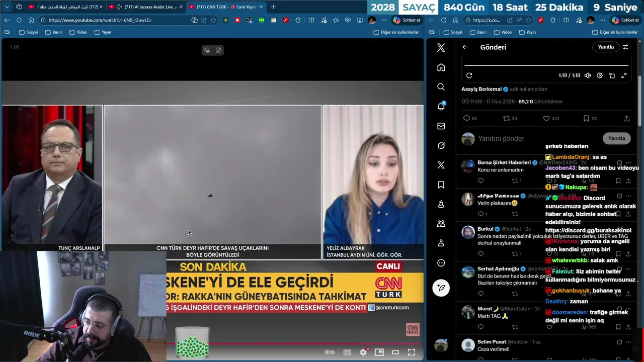644x362 pixels.
Task: Open extensions puzzle icon in left browser
Action: coord(298,20)
